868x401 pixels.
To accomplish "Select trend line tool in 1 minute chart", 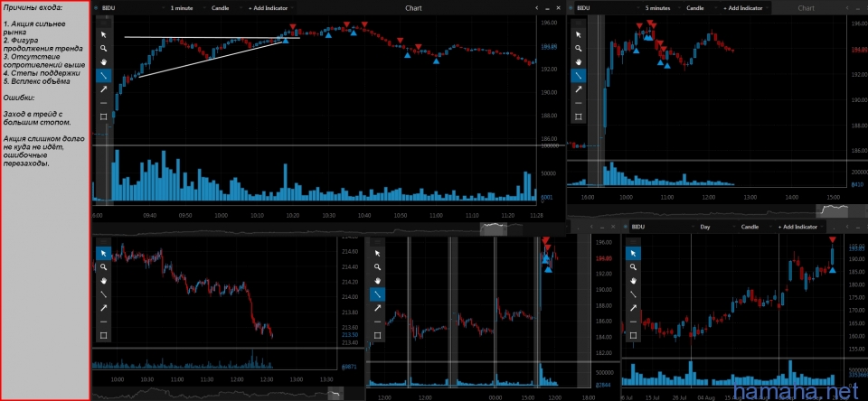I will tap(103, 75).
